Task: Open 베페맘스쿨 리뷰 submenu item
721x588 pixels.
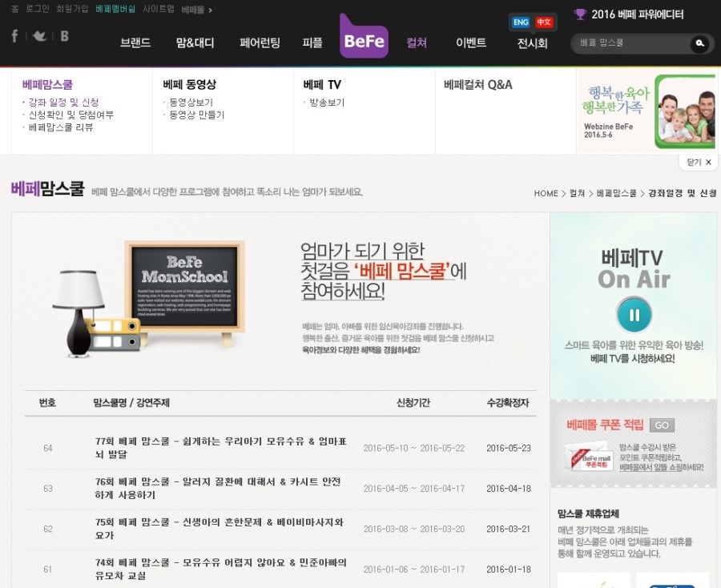Action: tap(61, 127)
